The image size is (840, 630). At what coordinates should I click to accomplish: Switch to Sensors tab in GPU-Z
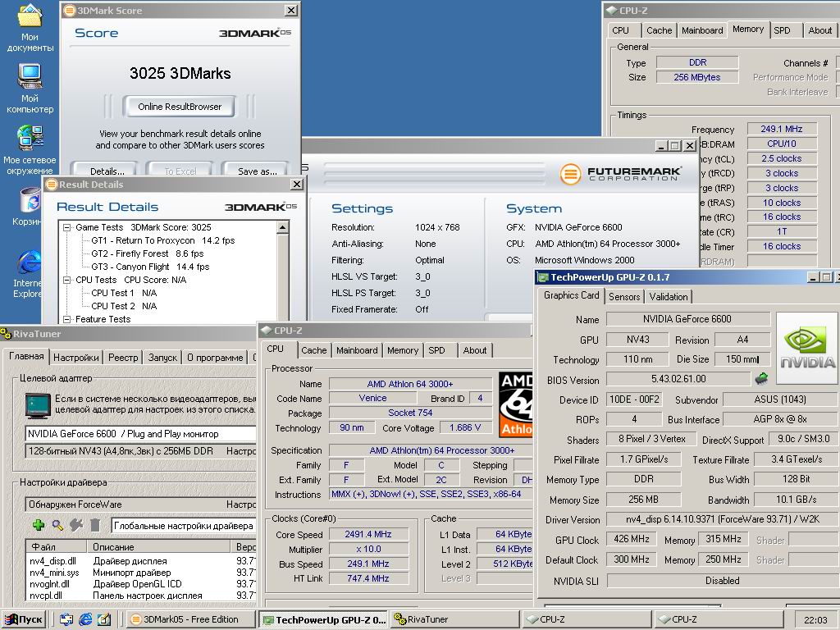click(x=624, y=297)
